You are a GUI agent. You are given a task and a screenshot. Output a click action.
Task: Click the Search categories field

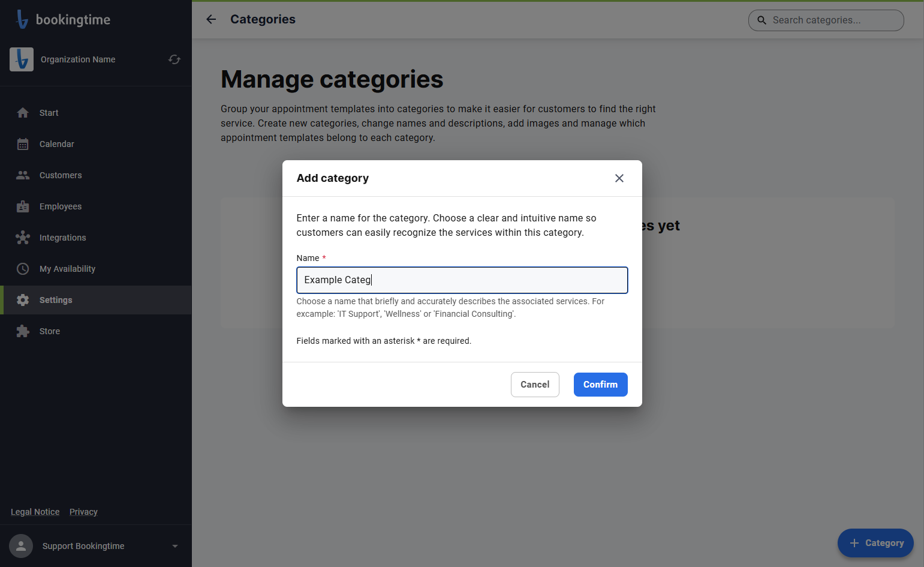pyautogui.click(x=826, y=20)
